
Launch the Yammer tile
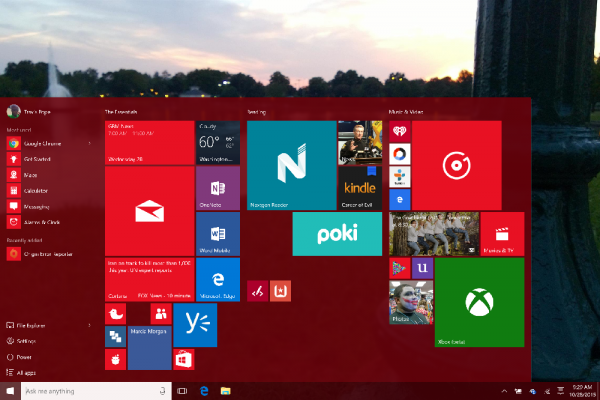coord(195,325)
